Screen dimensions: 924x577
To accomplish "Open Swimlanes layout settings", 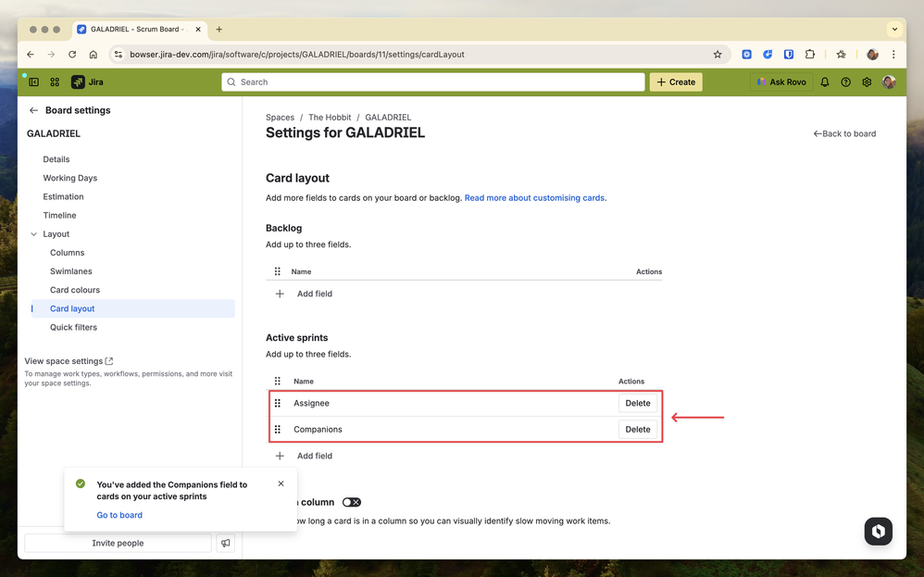I will (x=70, y=271).
